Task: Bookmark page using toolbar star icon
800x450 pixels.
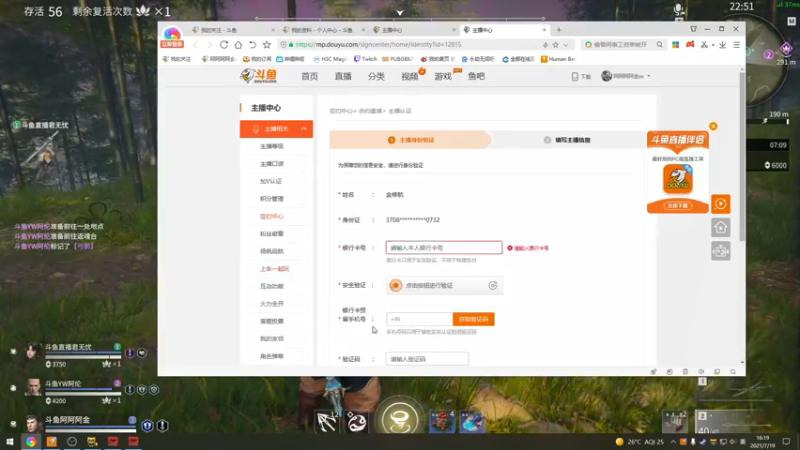Action: [266, 45]
